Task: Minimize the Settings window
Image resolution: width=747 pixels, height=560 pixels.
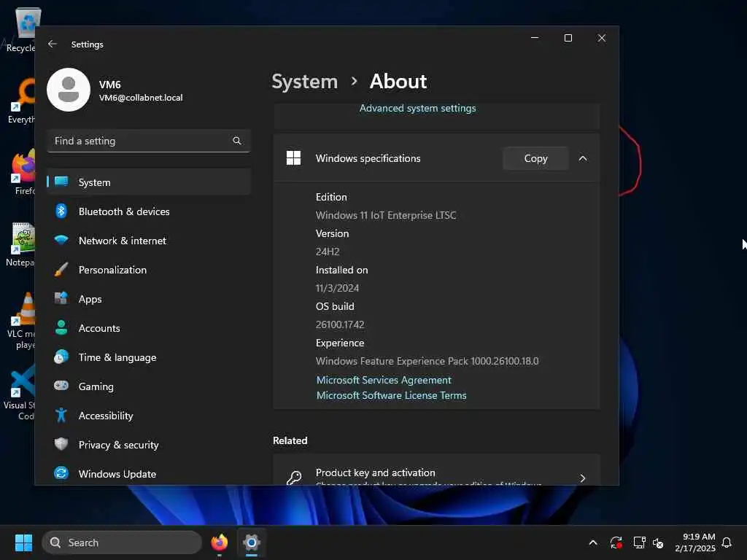Action: 535,38
